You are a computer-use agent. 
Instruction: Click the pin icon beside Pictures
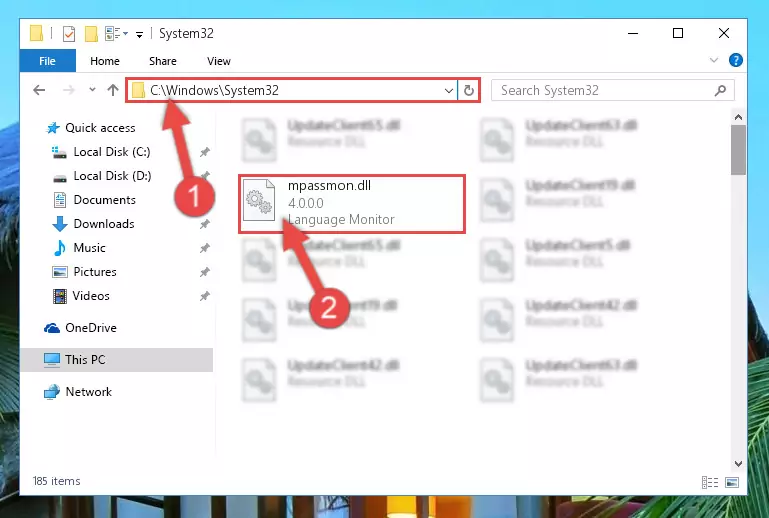pyautogui.click(x=205, y=272)
